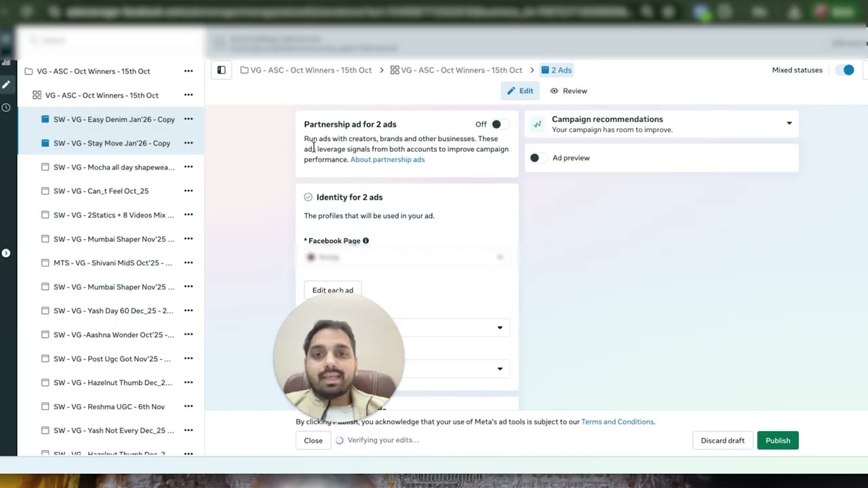Viewport: 868px width, 488px height.
Task: Switch to the Review tab
Action: coord(568,91)
